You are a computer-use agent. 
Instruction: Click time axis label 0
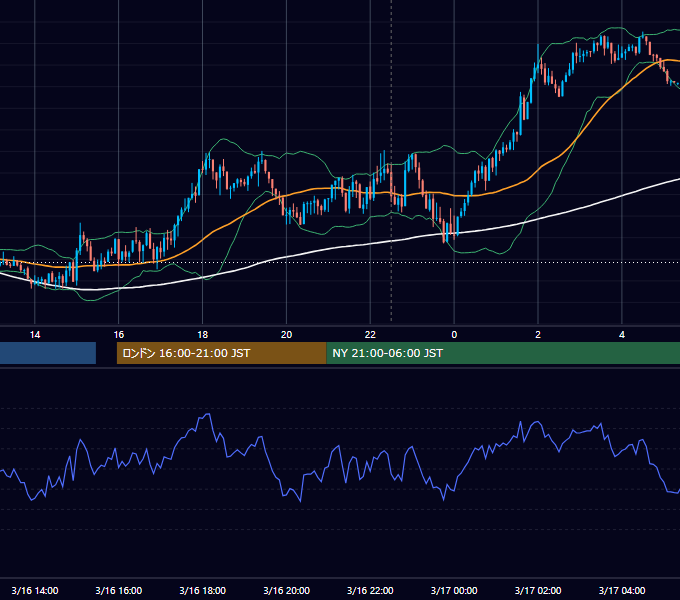[454, 335]
